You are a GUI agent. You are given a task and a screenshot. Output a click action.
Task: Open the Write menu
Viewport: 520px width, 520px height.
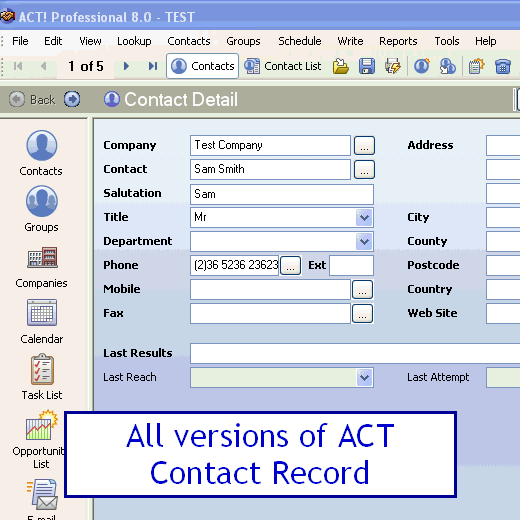click(350, 41)
